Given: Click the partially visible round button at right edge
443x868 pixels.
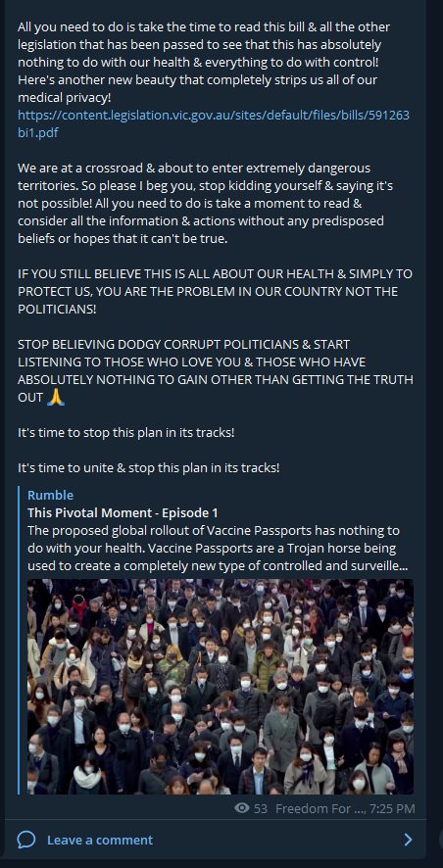Looking at the screenshot, I should [x=440, y=839].
